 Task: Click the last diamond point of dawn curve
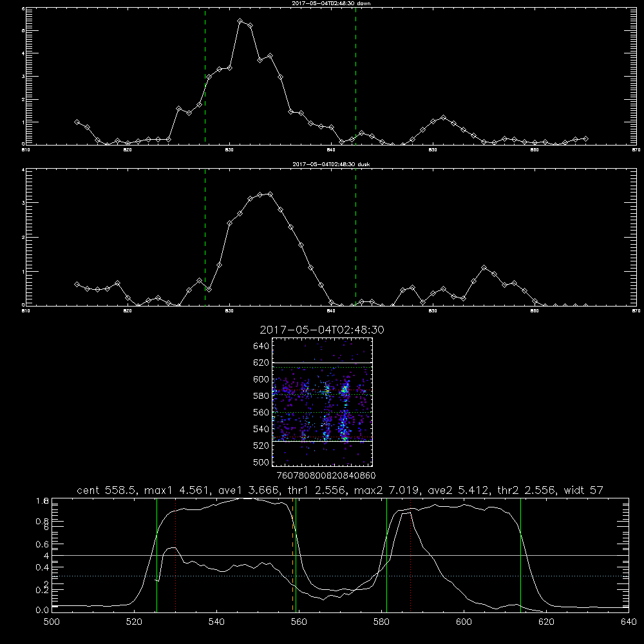point(585,139)
